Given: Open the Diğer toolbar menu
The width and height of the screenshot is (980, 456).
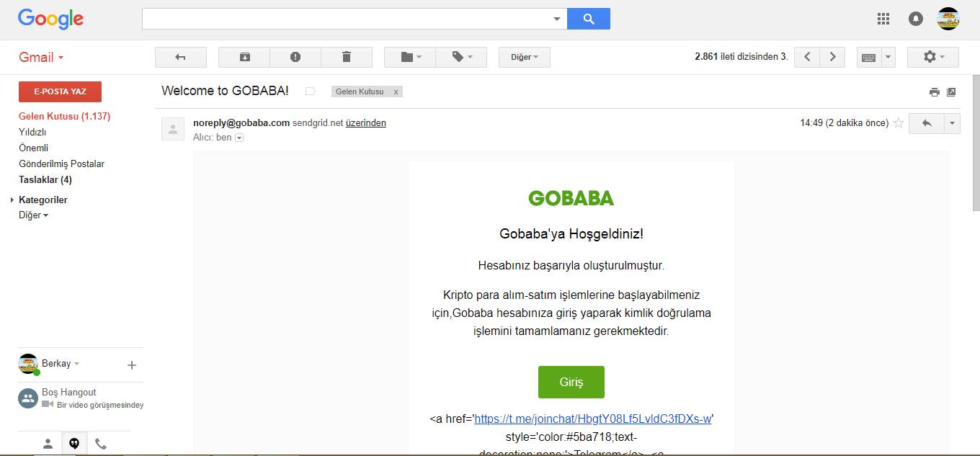Looking at the screenshot, I should coord(525,57).
